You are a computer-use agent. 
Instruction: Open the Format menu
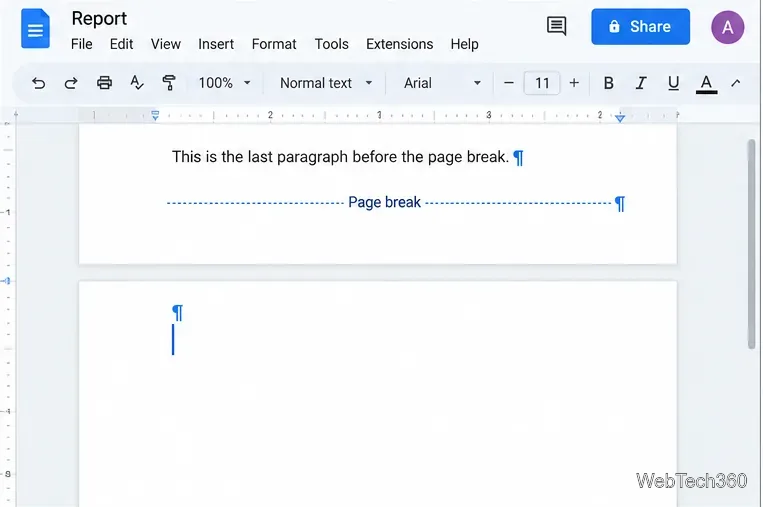(274, 44)
